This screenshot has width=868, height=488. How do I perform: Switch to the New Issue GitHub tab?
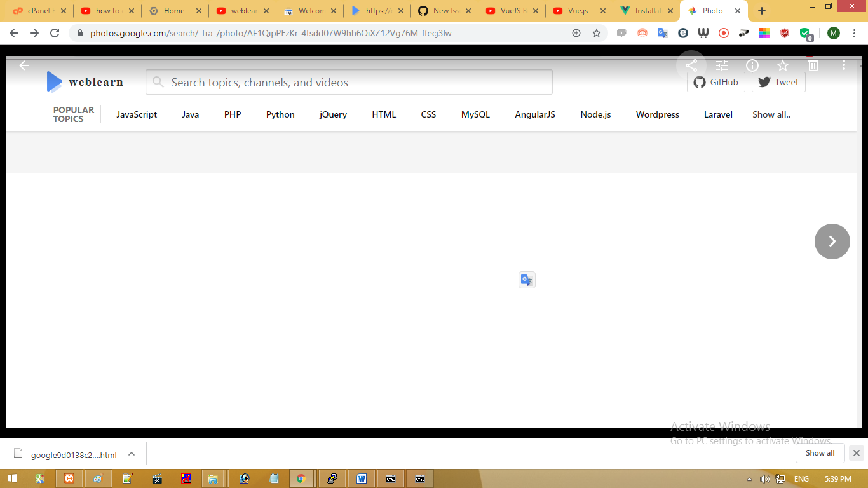coord(445,11)
